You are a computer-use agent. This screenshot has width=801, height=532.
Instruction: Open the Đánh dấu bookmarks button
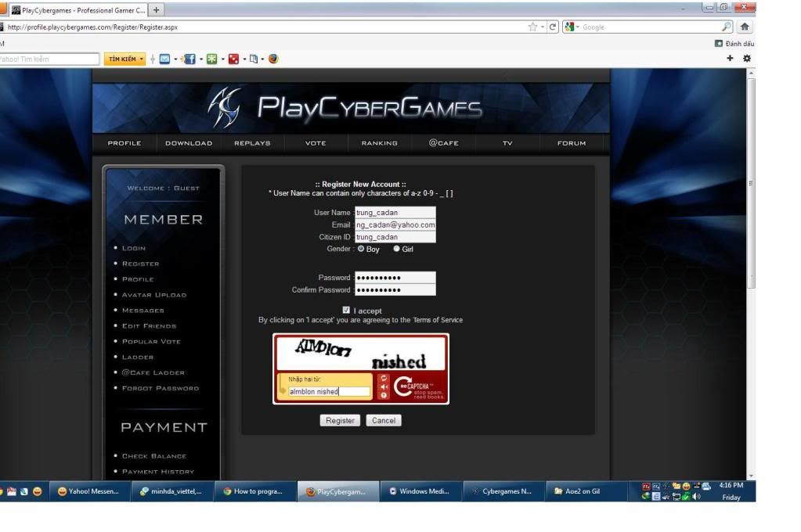734,43
